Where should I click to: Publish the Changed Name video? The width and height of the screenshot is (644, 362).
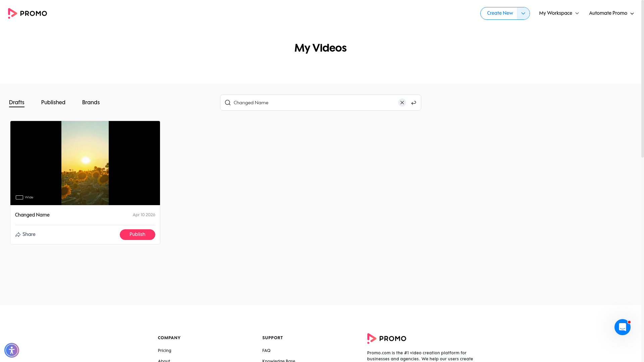point(137,234)
